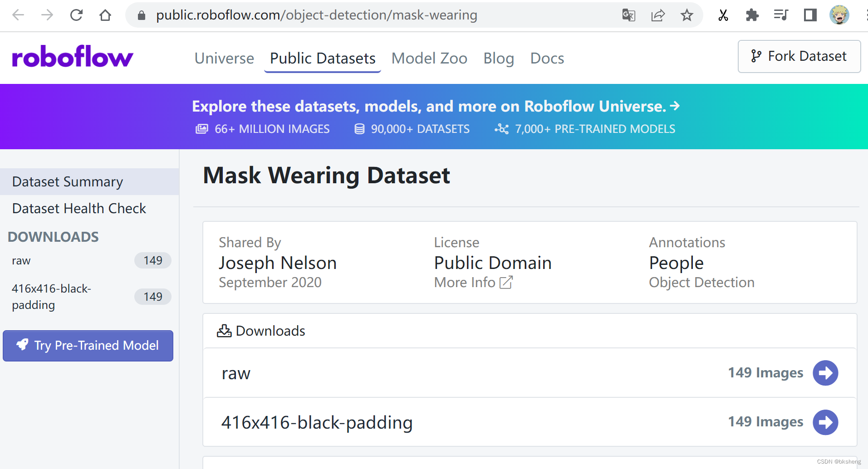This screenshot has height=469, width=868.
Task: Click the People annotations label
Action: [676, 263]
